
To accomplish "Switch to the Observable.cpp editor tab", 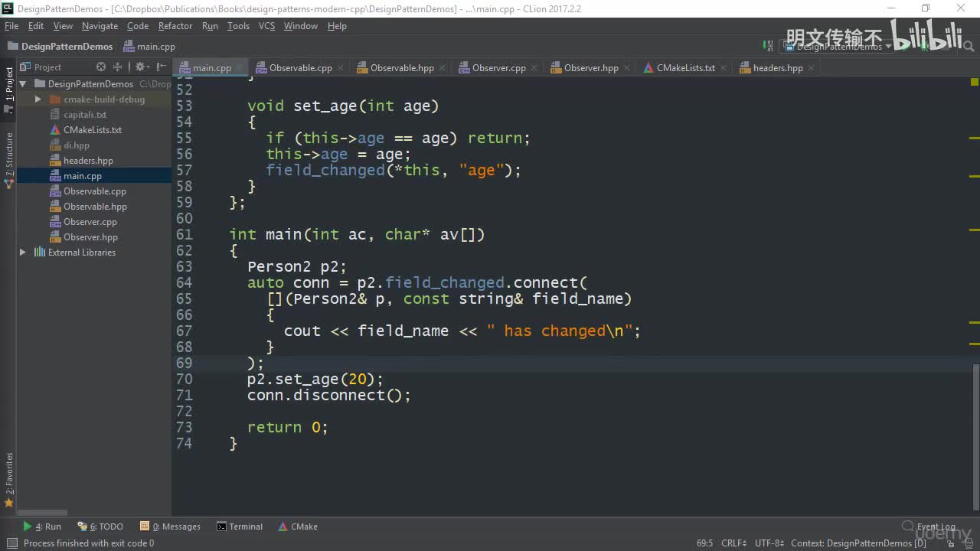I will click(x=300, y=68).
